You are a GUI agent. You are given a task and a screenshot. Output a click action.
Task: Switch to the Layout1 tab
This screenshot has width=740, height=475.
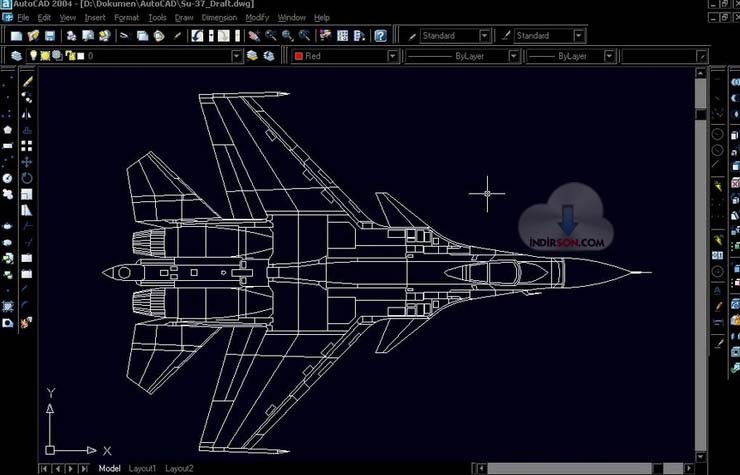coord(142,468)
